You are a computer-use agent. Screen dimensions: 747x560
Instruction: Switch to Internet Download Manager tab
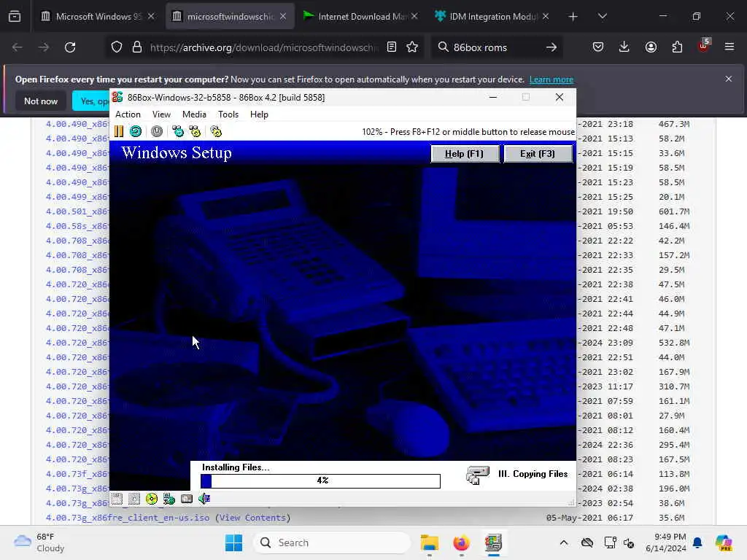[x=360, y=17]
